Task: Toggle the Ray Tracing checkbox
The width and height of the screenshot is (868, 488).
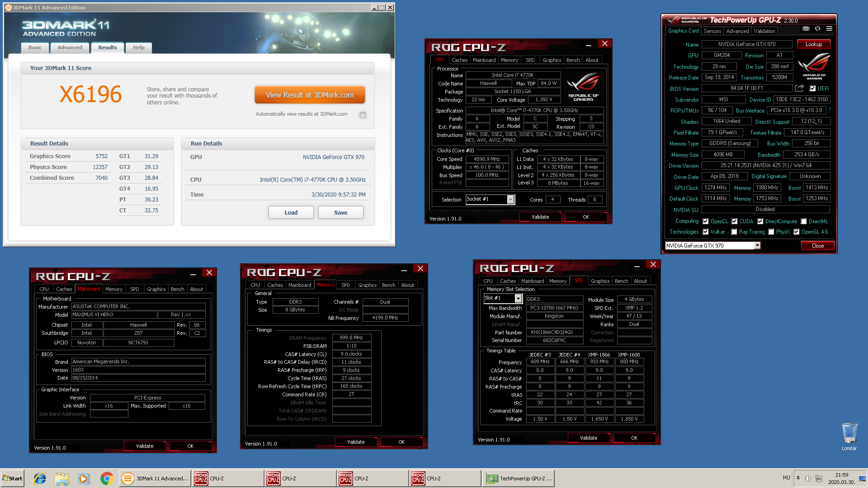Action: (x=734, y=232)
